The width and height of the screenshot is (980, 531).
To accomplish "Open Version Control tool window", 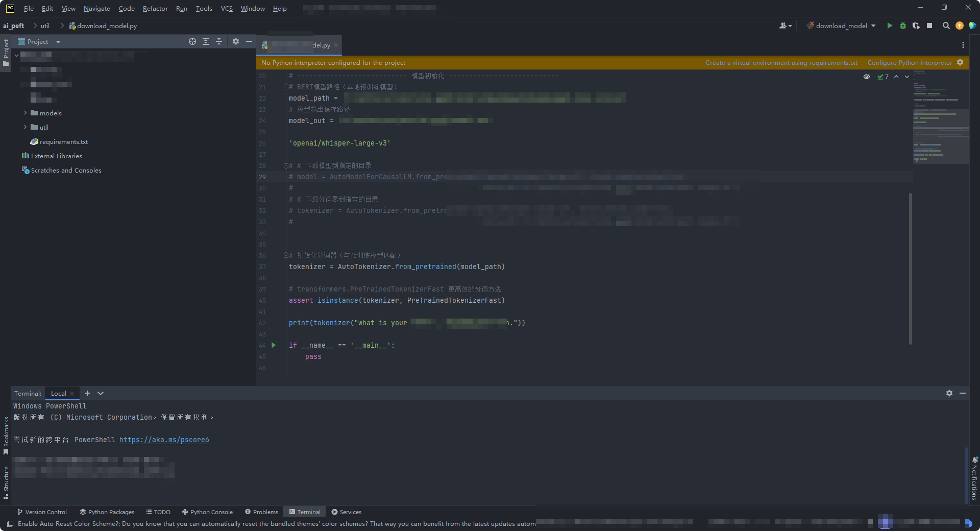I will coord(42,512).
